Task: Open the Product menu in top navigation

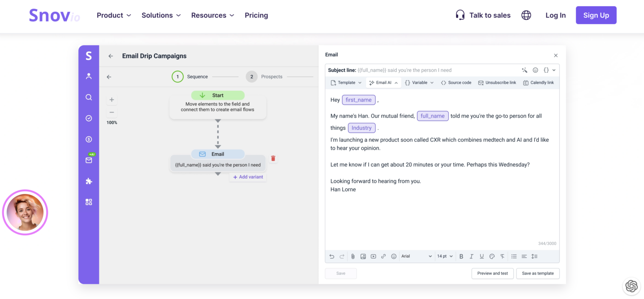Action: click(114, 15)
